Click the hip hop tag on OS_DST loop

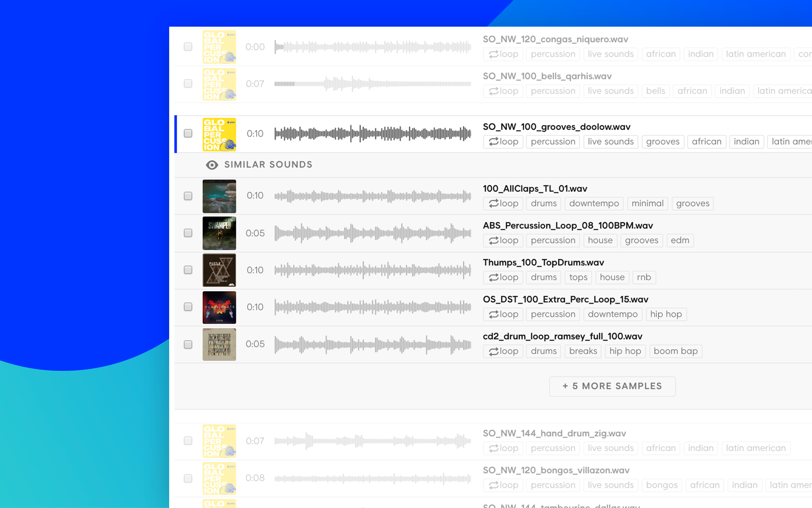[666, 314]
